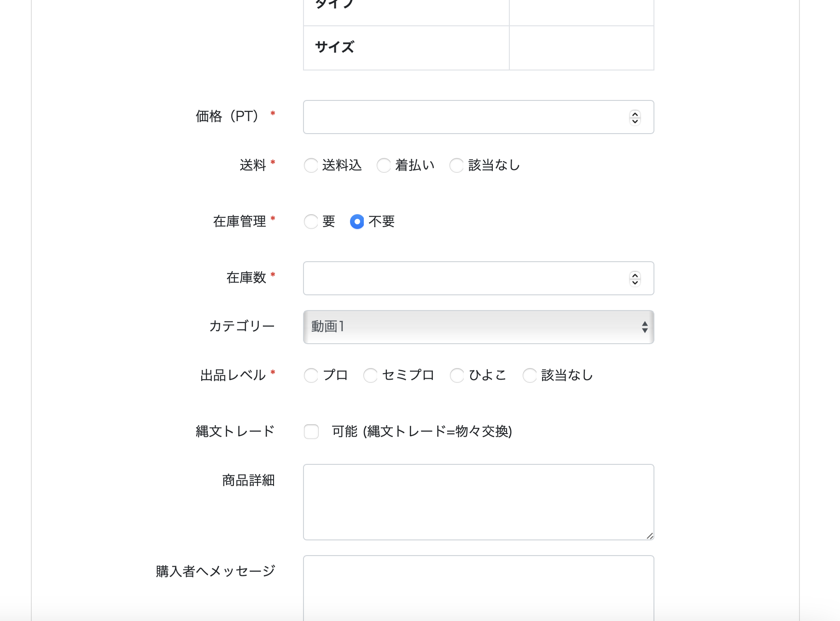
Task: Click the empty サイズ table value cell
Action: (581, 48)
